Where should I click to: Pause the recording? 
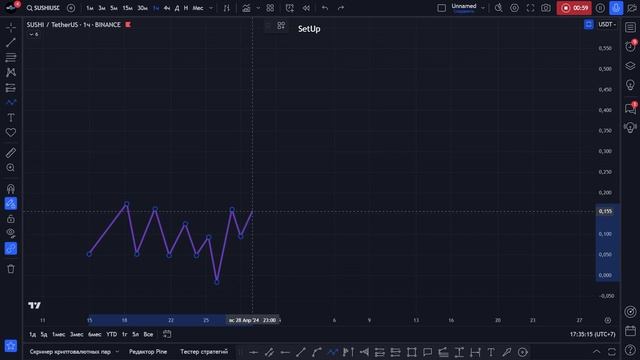[x=600, y=8]
